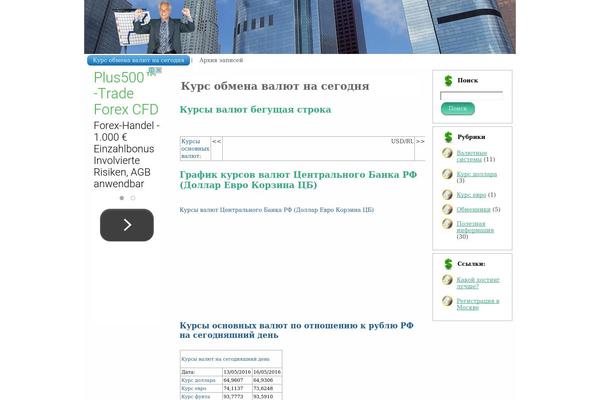Click the dollar icon next to Поиск heading
The width and height of the screenshot is (600, 400).
click(x=448, y=80)
